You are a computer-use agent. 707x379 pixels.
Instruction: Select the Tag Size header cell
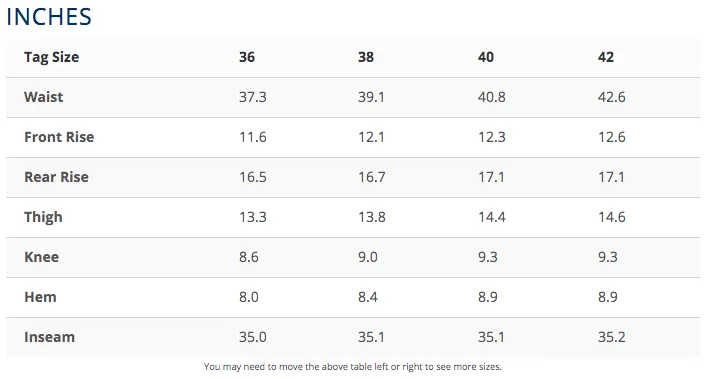pos(51,57)
